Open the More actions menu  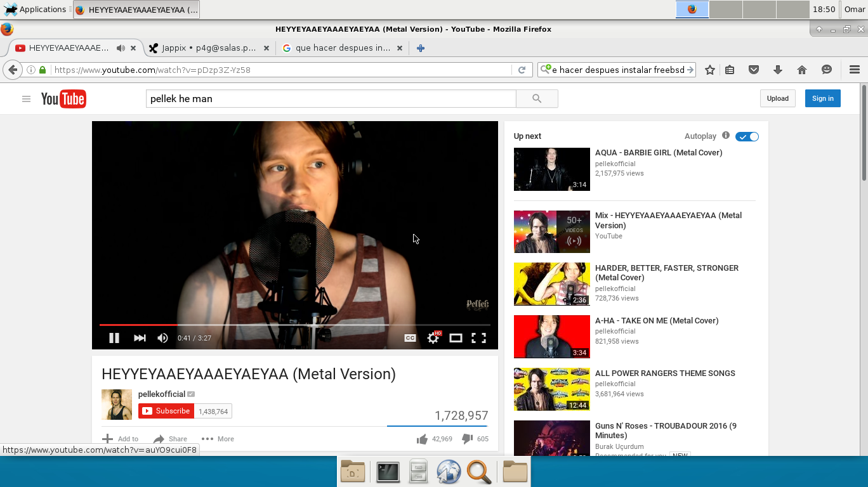[218, 439]
